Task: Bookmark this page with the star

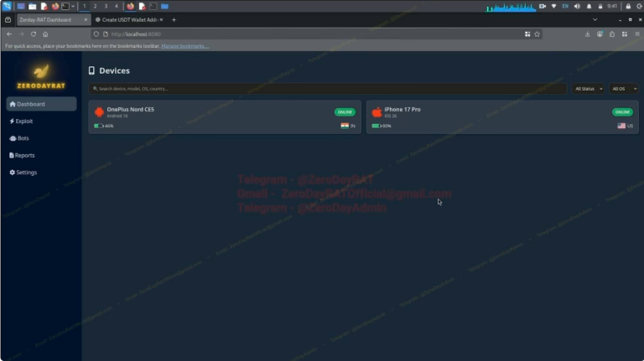Action: coord(538,34)
